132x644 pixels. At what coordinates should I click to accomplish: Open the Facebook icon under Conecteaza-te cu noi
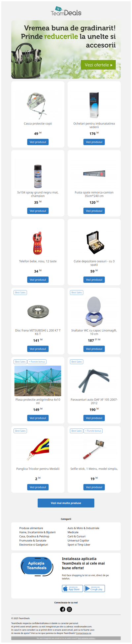pos(62,609)
